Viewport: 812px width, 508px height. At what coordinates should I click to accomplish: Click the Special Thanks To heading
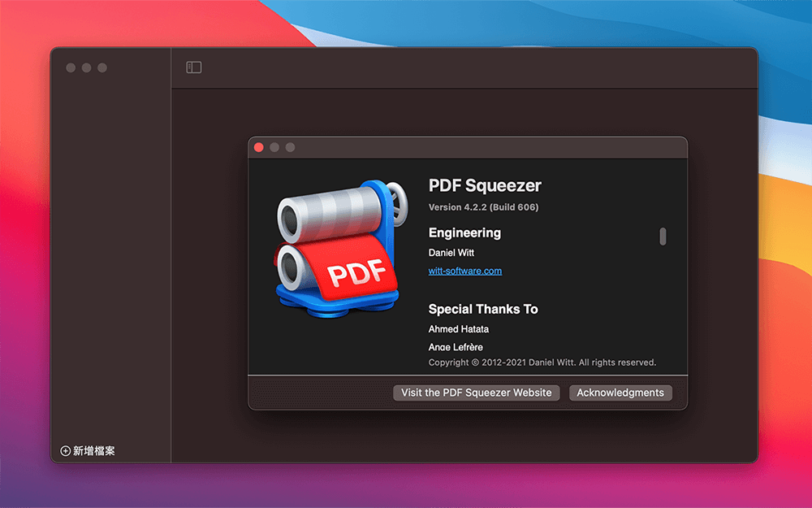[x=483, y=309]
